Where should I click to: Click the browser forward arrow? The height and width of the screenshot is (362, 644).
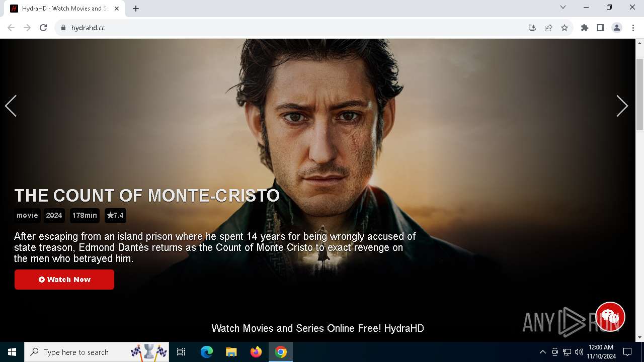(x=27, y=28)
